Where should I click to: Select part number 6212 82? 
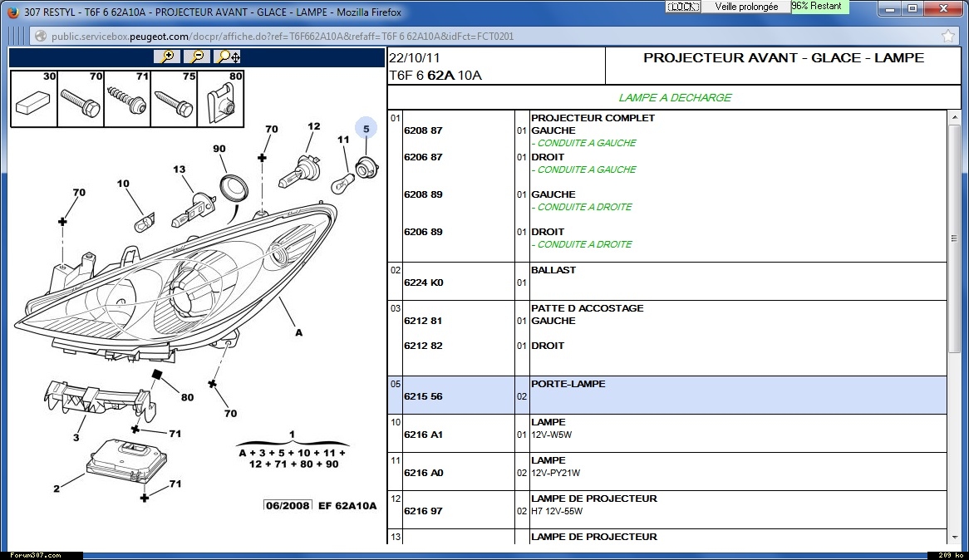[x=423, y=346]
